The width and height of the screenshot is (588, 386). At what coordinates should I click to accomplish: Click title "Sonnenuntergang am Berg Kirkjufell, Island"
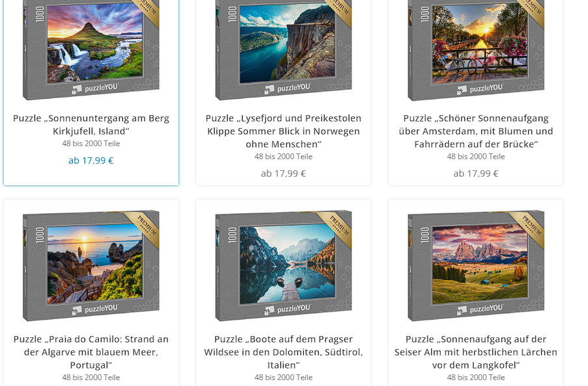(91, 125)
